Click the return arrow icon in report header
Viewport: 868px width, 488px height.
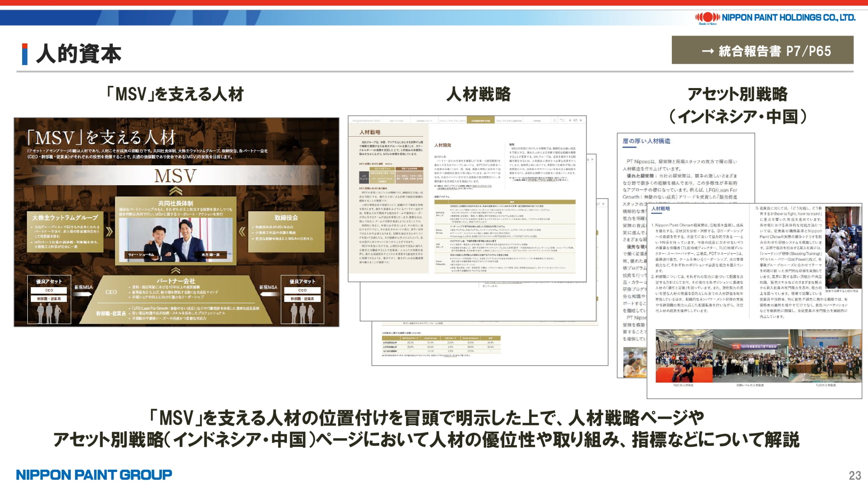(562, 120)
